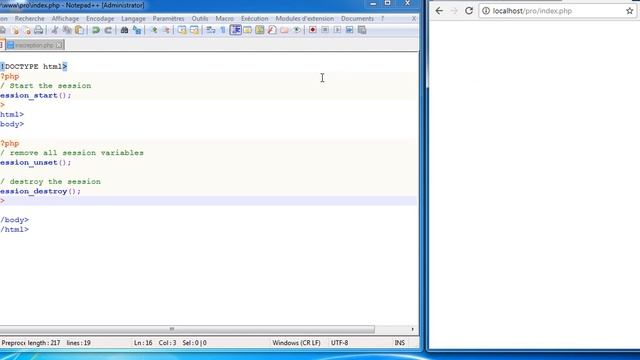This screenshot has height=360, width=640.
Task: Click the Copy icon in the toolbar
Action: click(x=67, y=30)
